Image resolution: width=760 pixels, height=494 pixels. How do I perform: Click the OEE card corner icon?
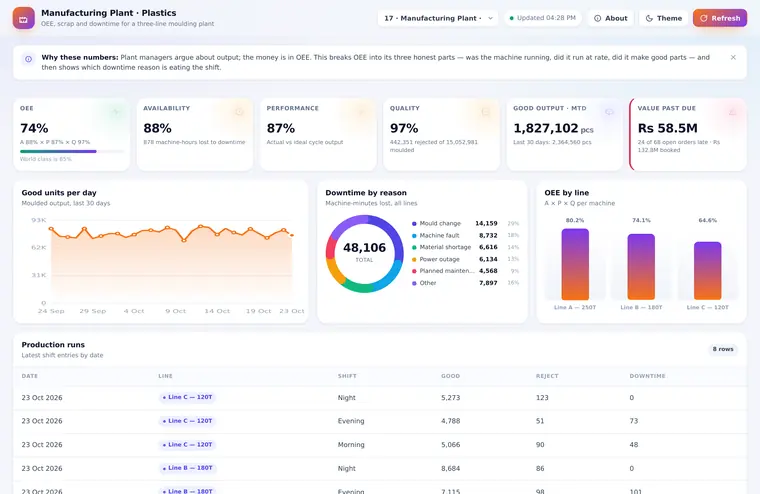(x=115, y=112)
